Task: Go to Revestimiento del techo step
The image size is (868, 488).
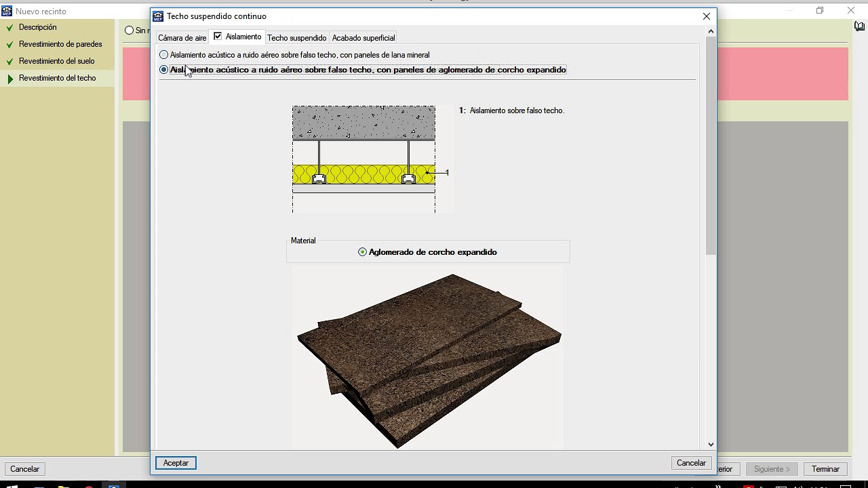Action: pos(58,78)
